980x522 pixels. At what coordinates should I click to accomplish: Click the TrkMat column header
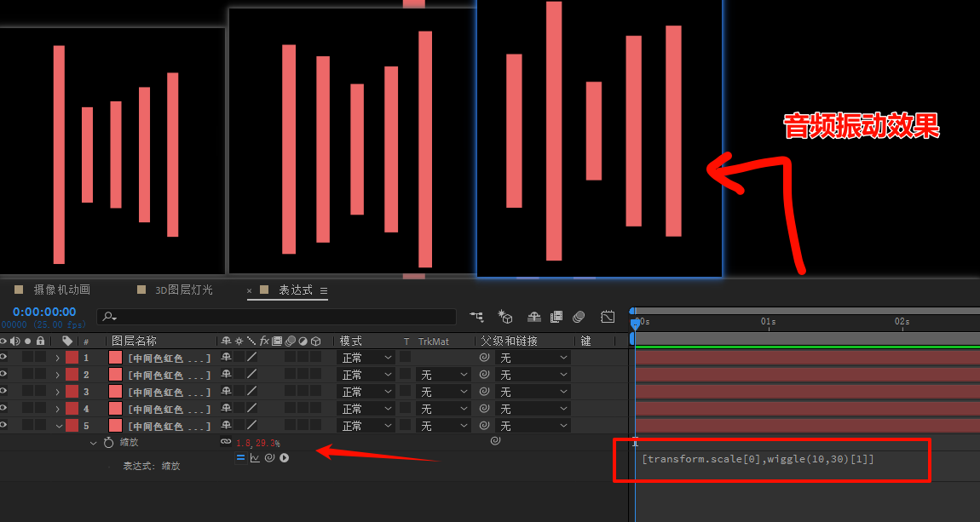coord(434,341)
